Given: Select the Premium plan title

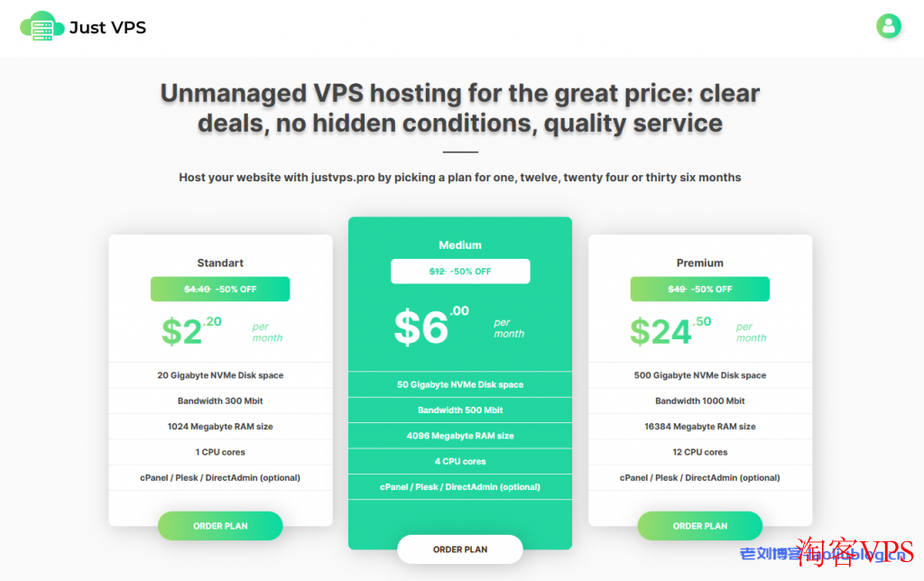Looking at the screenshot, I should coord(700,263).
